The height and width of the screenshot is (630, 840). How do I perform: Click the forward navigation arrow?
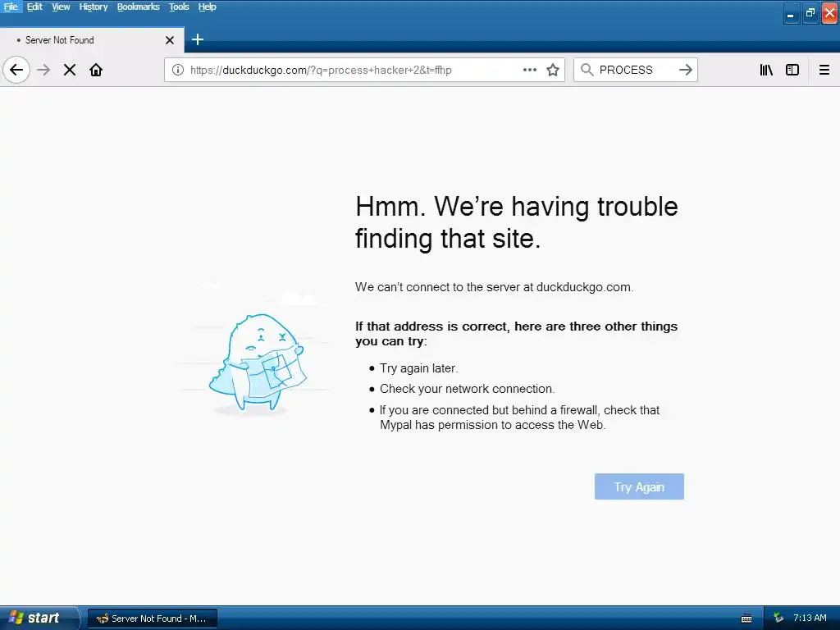pos(43,70)
